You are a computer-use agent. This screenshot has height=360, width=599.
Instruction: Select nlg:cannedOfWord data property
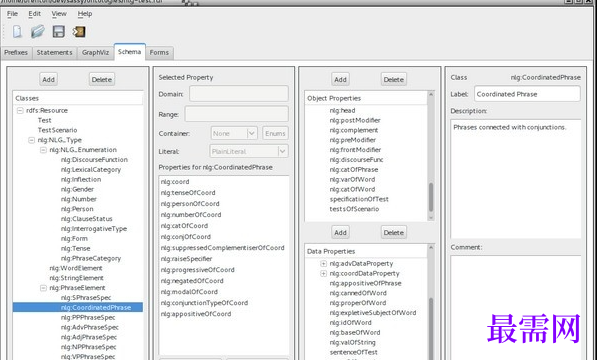[x=358, y=293]
